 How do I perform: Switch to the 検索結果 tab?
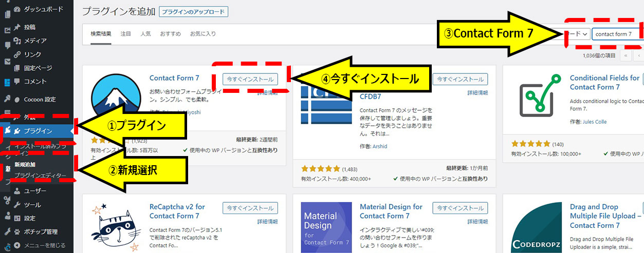tap(101, 34)
